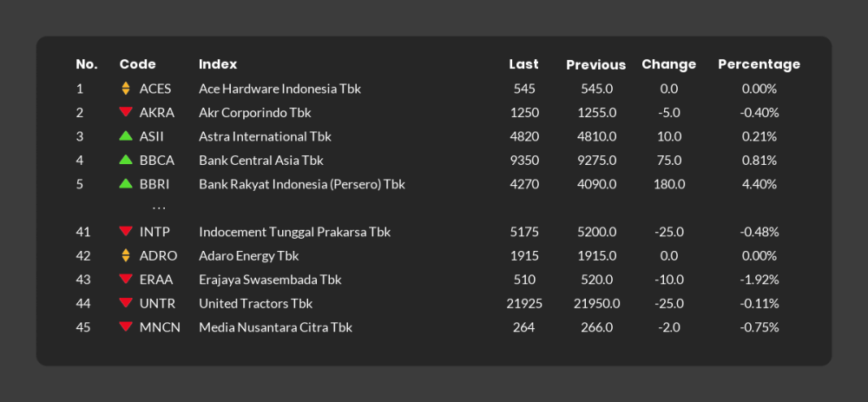This screenshot has width=868, height=402.
Task: Click the red down arrow beside UNTR
Action: pyautogui.click(x=126, y=302)
